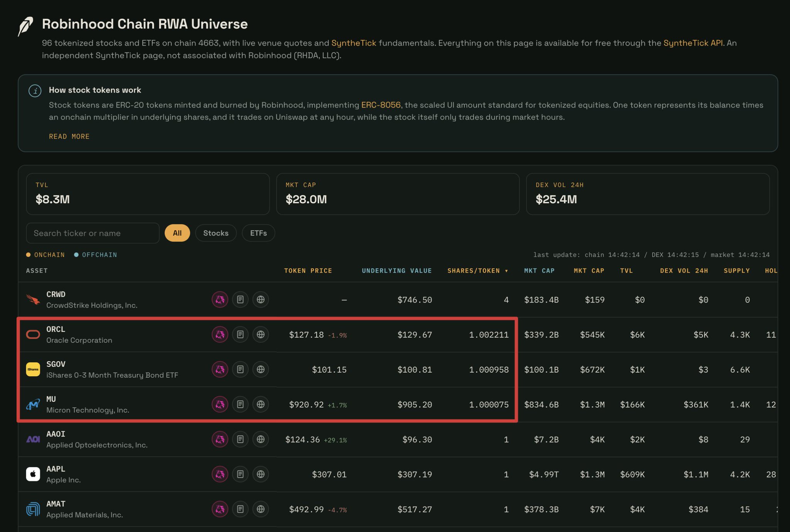790x532 pixels.
Task: Focus the Search ticker or name field
Action: (x=93, y=233)
